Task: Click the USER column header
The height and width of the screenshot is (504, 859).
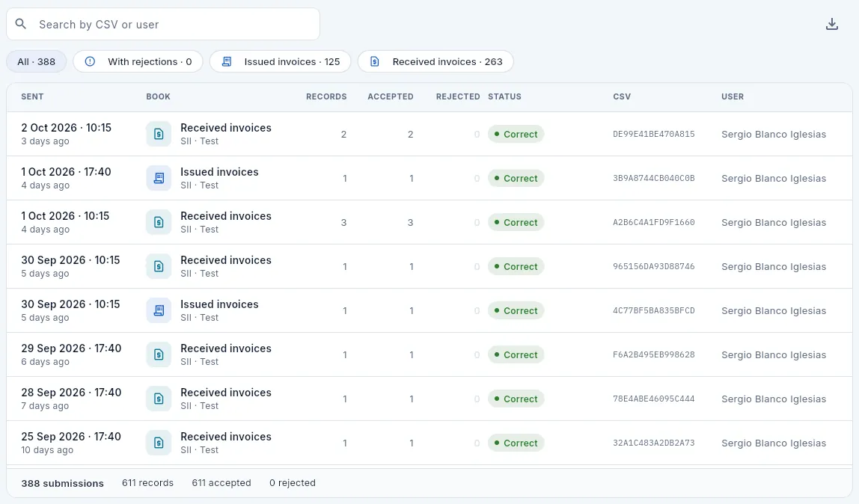Action: coord(733,97)
